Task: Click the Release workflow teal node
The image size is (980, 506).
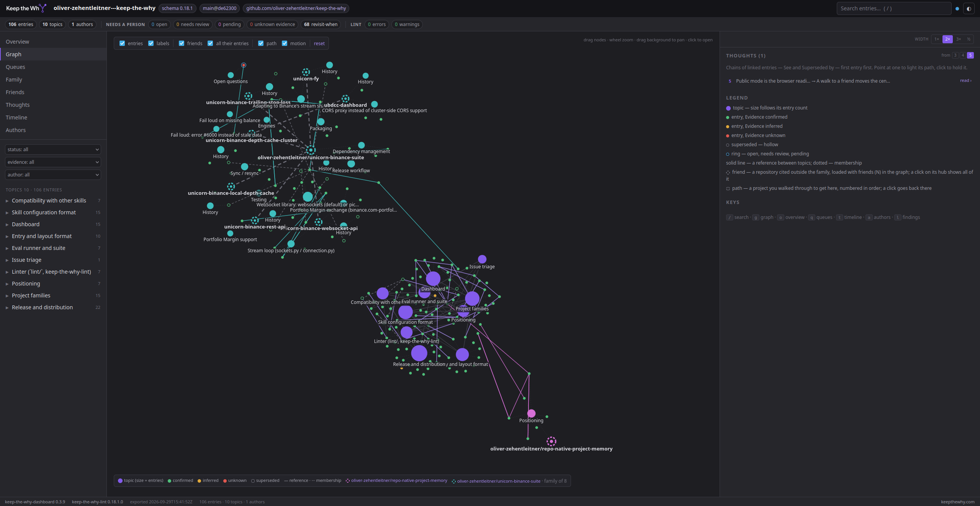Action: (x=351, y=164)
